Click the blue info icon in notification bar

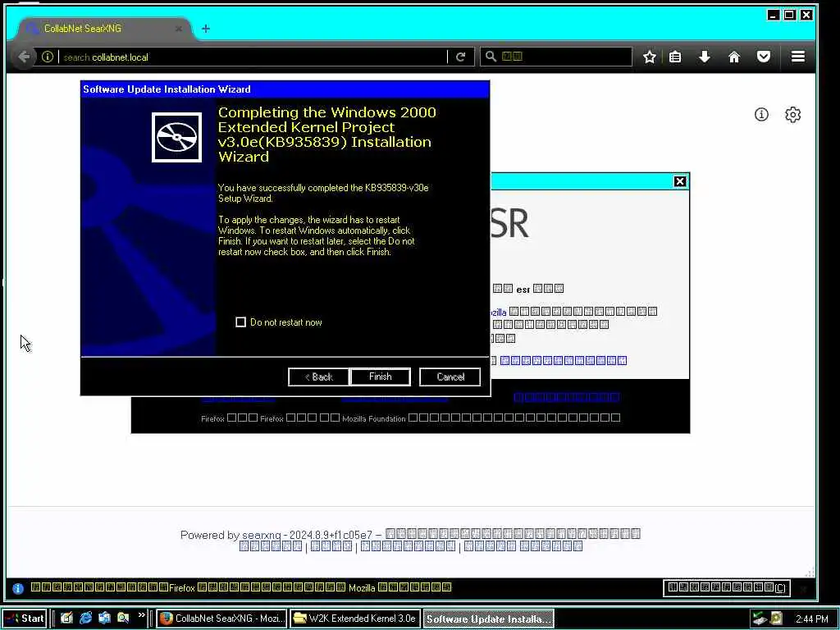(x=18, y=588)
